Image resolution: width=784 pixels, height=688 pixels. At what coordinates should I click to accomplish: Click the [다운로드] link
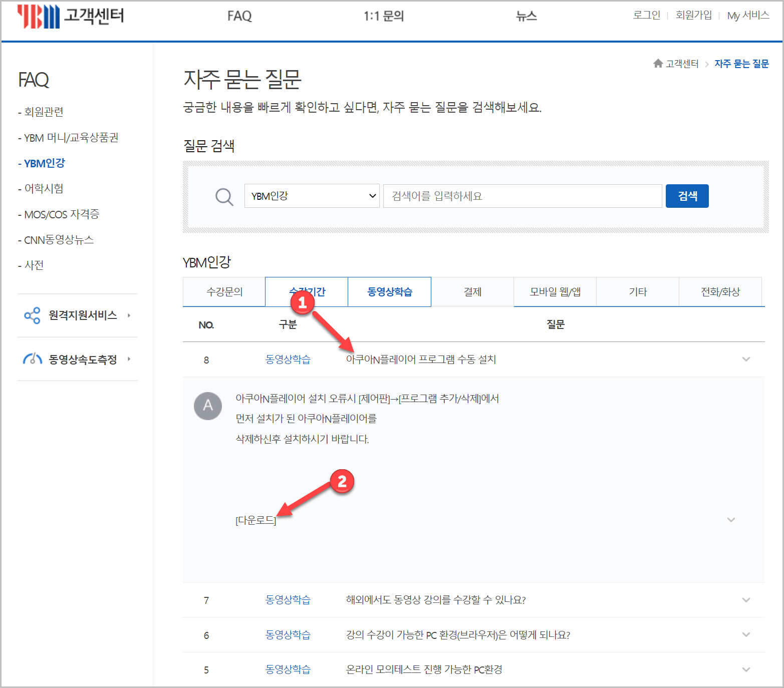coord(255,520)
